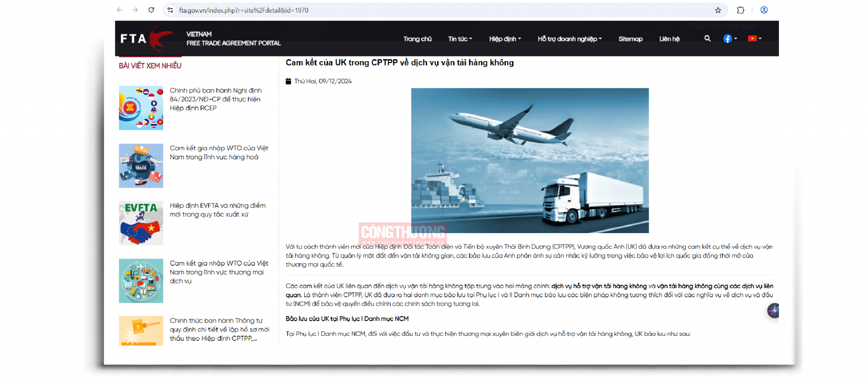Click the EVFTA handshake thumbnail
This screenshot has height=382, width=868.
coord(141,223)
